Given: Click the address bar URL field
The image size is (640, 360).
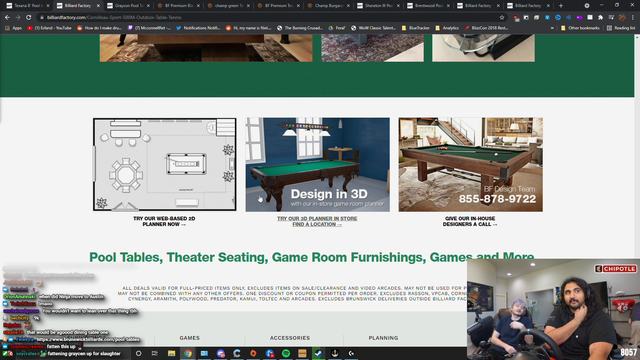Looking at the screenshot, I should click(x=269, y=18).
